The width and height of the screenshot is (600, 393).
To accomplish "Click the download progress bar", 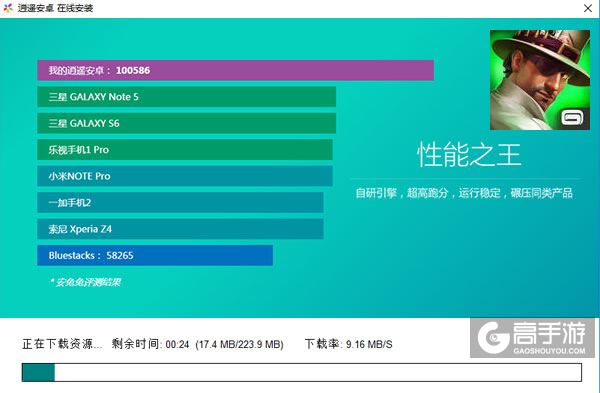I will click(302, 372).
